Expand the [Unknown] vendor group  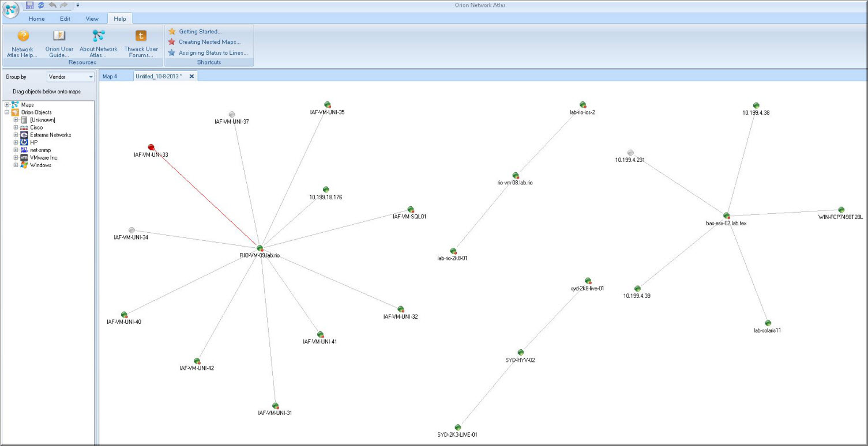coord(16,120)
